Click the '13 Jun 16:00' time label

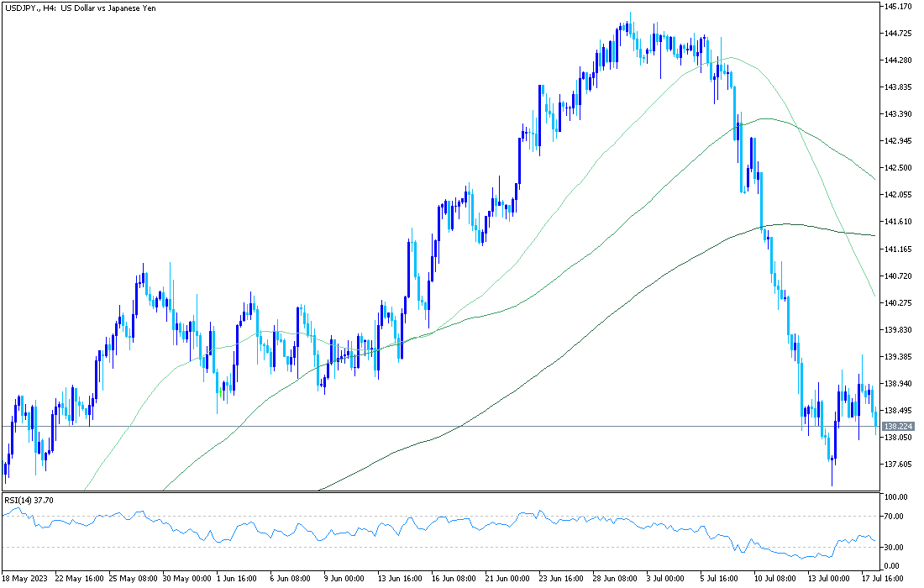(x=402, y=579)
